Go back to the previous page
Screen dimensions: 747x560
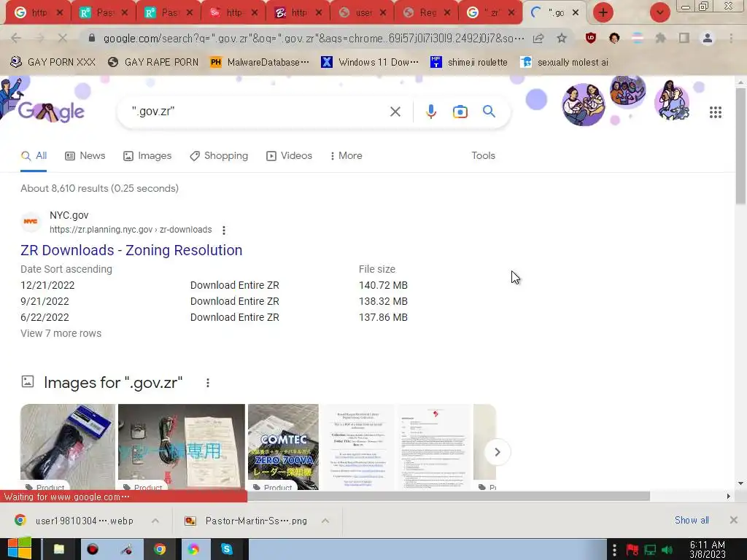16,38
